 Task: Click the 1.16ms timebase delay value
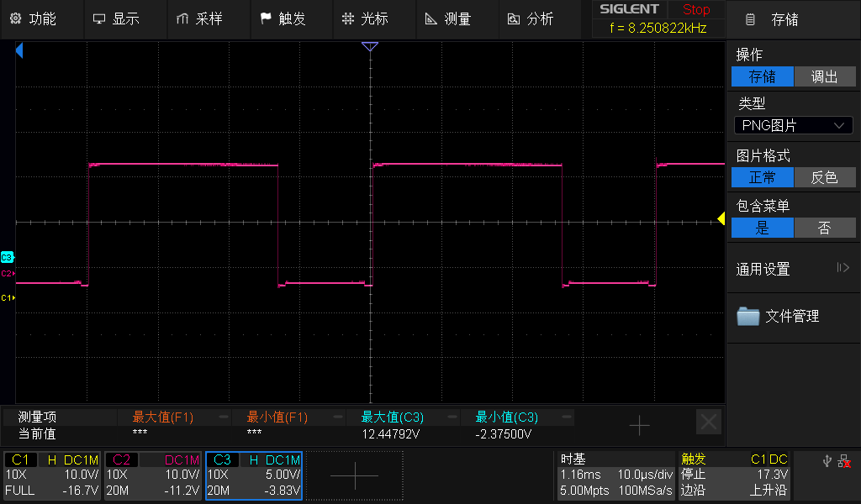click(580, 475)
